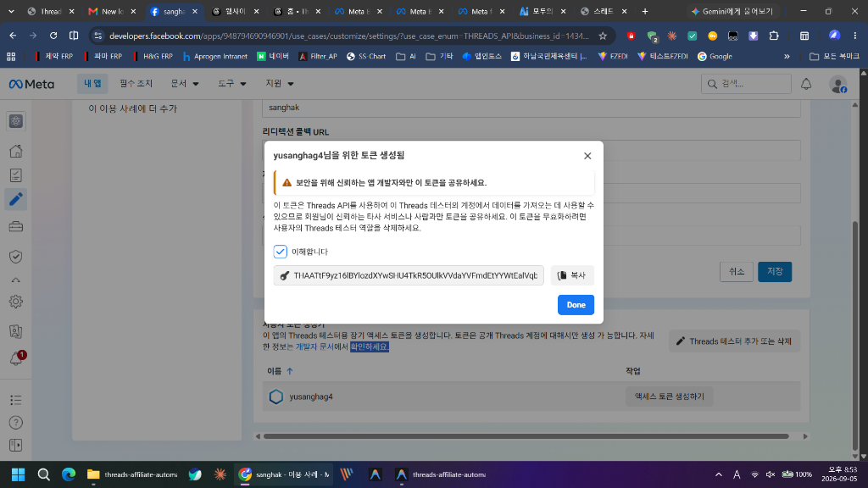Select yusanghag4 tester row name
The height and width of the screenshot is (488, 868).
[x=311, y=396]
